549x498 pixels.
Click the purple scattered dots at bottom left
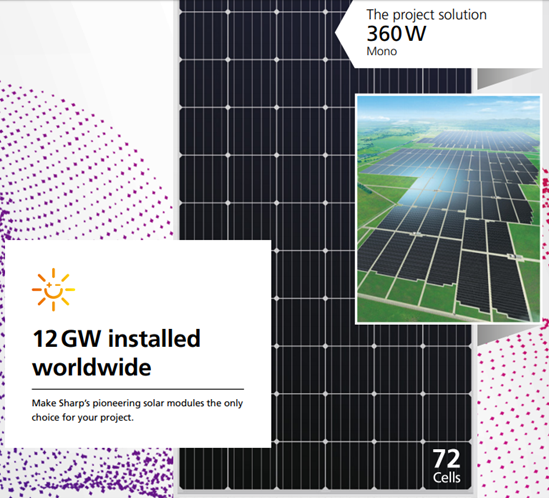(x=88, y=473)
